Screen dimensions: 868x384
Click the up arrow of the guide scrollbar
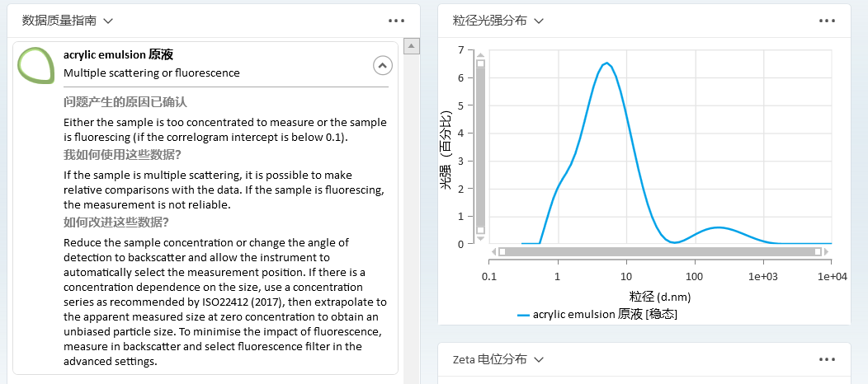[x=412, y=47]
